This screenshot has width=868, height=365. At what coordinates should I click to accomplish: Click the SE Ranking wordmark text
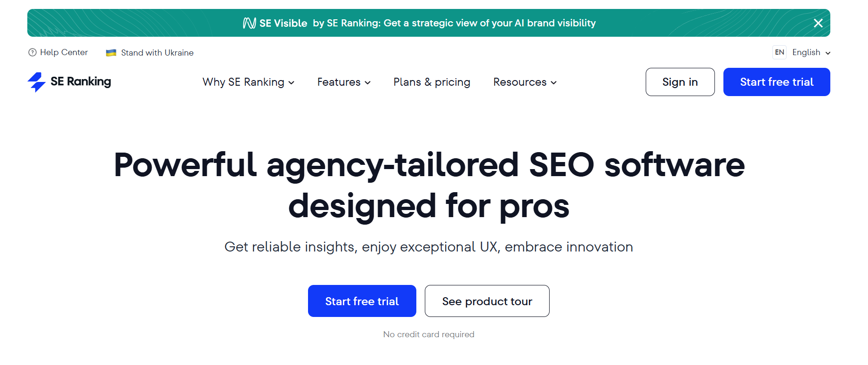(x=80, y=81)
